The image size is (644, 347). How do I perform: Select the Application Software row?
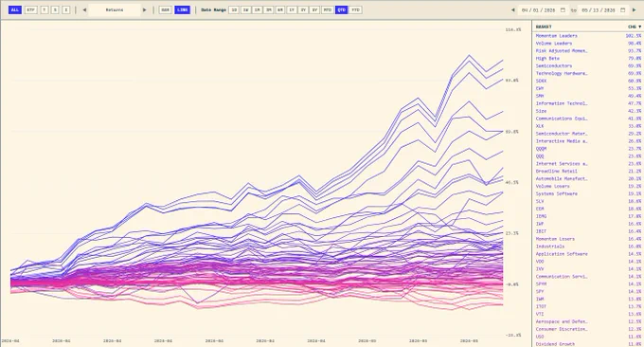pos(588,254)
